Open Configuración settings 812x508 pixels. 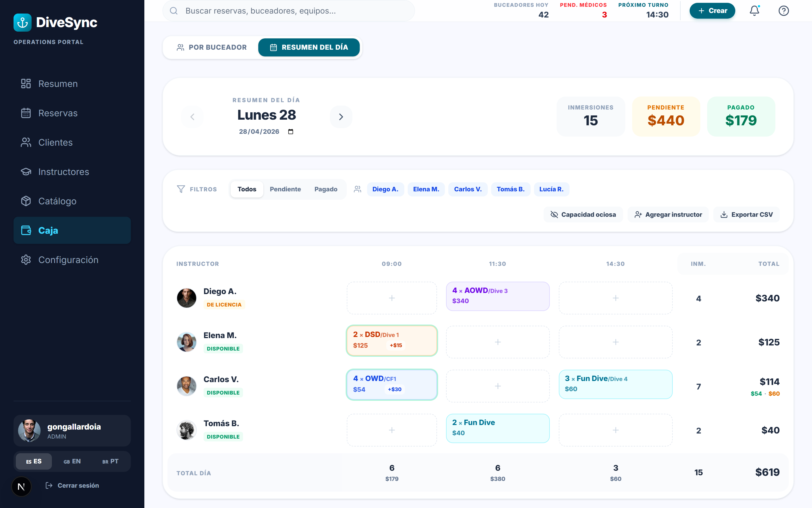(x=72, y=260)
